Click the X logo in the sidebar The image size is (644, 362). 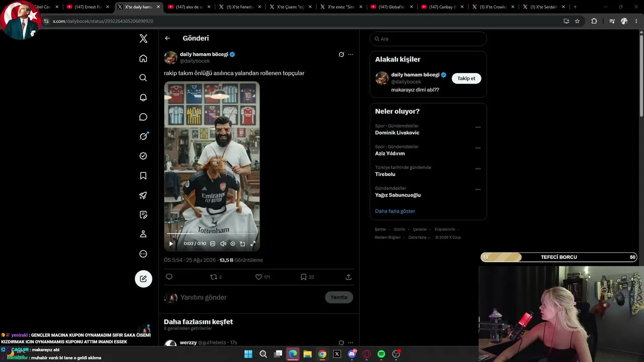[x=143, y=39]
